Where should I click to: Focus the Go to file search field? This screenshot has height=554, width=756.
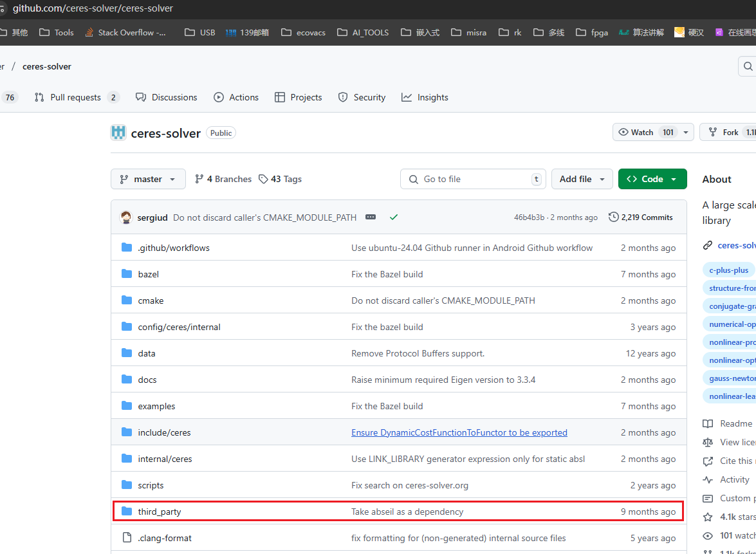[473, 179]
